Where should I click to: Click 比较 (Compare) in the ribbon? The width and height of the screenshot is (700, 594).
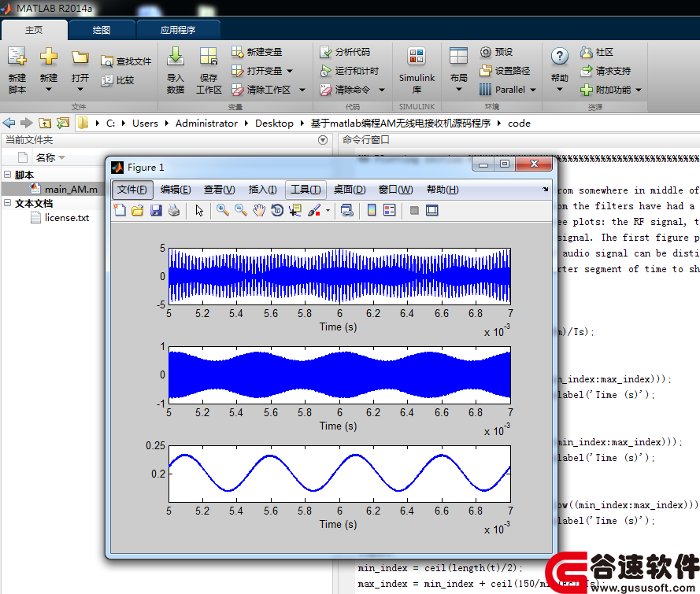click(x=117, y=80)
